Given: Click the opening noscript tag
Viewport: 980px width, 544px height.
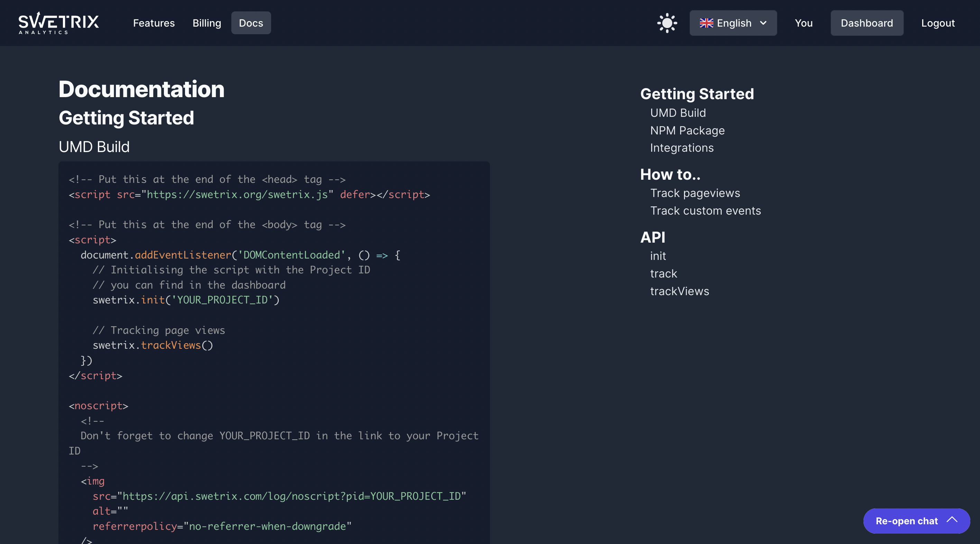Looking at the screenshot, I should click(98, 406).
